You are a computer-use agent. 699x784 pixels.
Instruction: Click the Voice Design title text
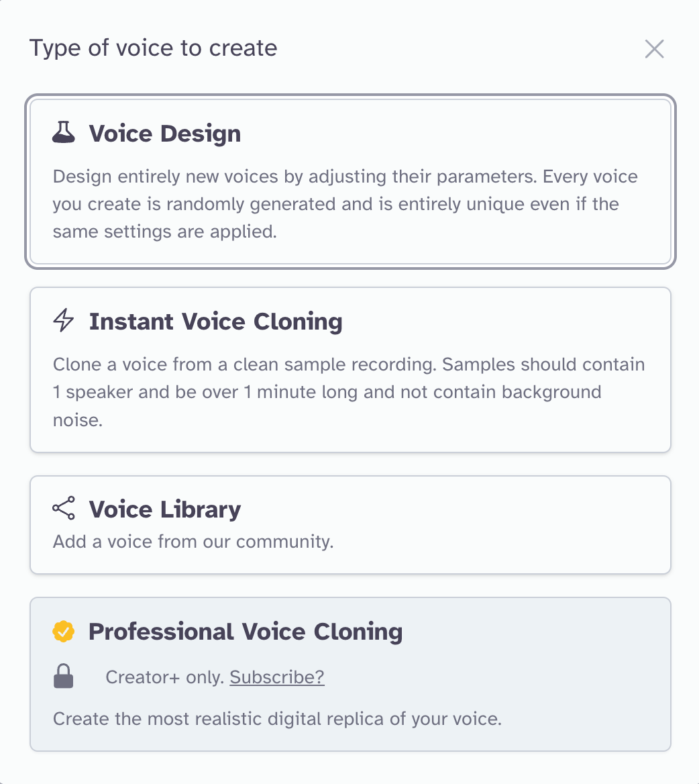164,133
